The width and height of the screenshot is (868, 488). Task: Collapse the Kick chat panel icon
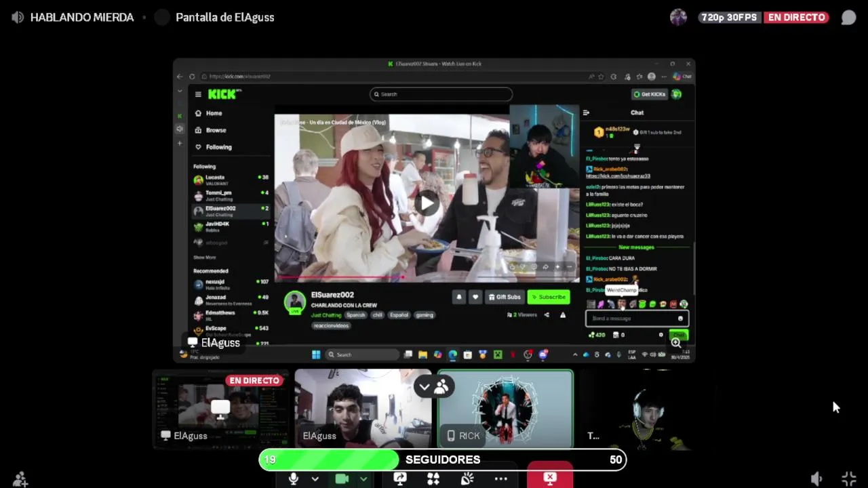[587, 113]
